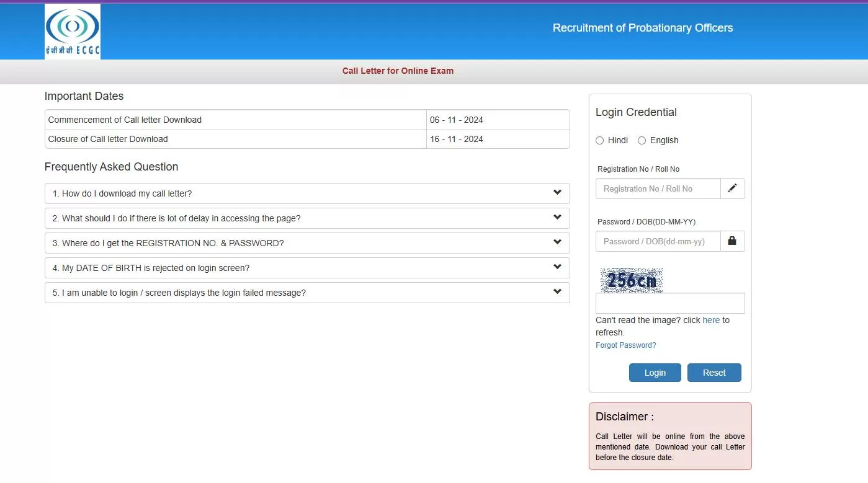Click the 'Call Letter for Online Exam' heading

click(398, 71)
